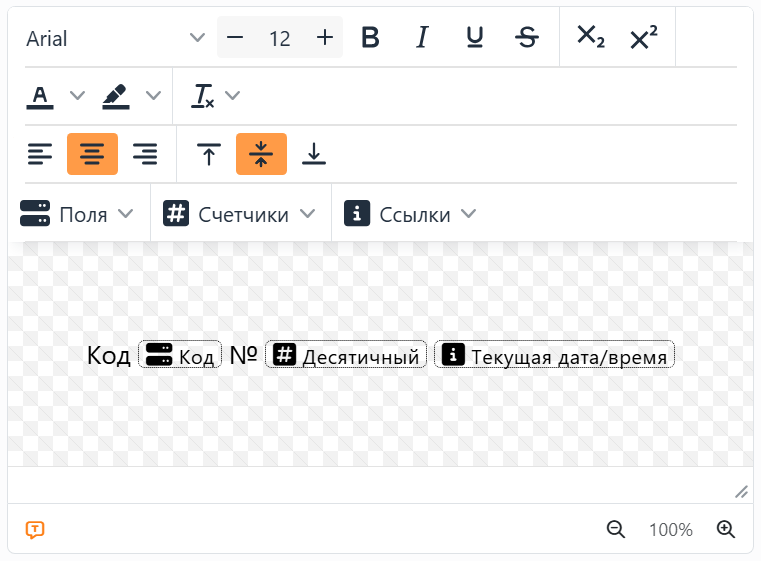Image resolution: width=761 pixels, height=561 pixels.
Task: Expand clear formatting options chevron
Action: pos(232,95)
